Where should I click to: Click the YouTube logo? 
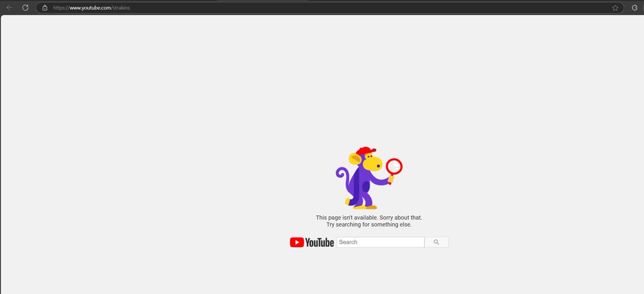pos(312,242)
